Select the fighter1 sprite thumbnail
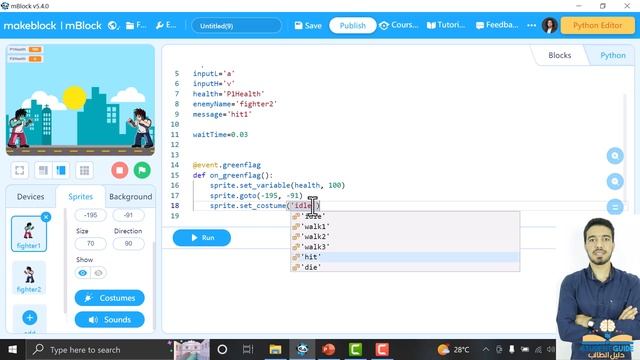Screen dimensions: 640x360 click(29, 233)
